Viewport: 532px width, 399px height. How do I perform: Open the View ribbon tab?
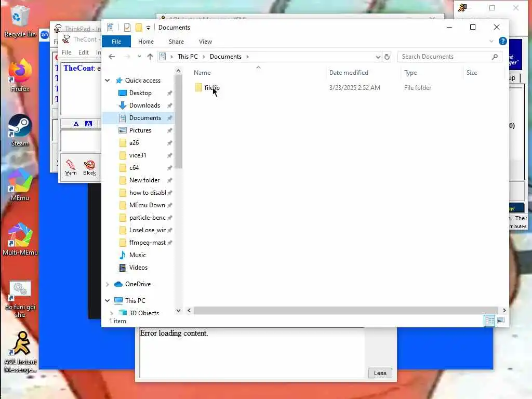point(205,42)
